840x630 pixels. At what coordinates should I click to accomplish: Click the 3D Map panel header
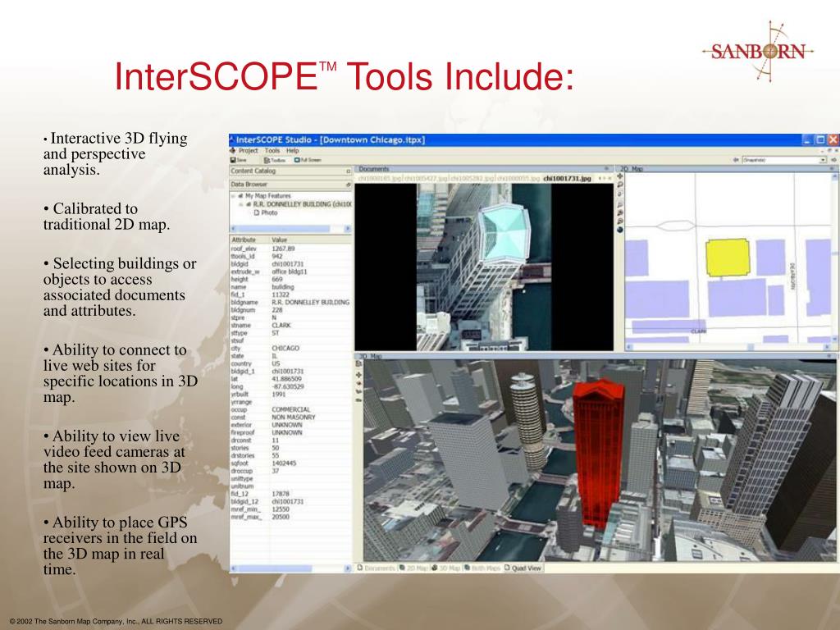click(x=596, y=356)
